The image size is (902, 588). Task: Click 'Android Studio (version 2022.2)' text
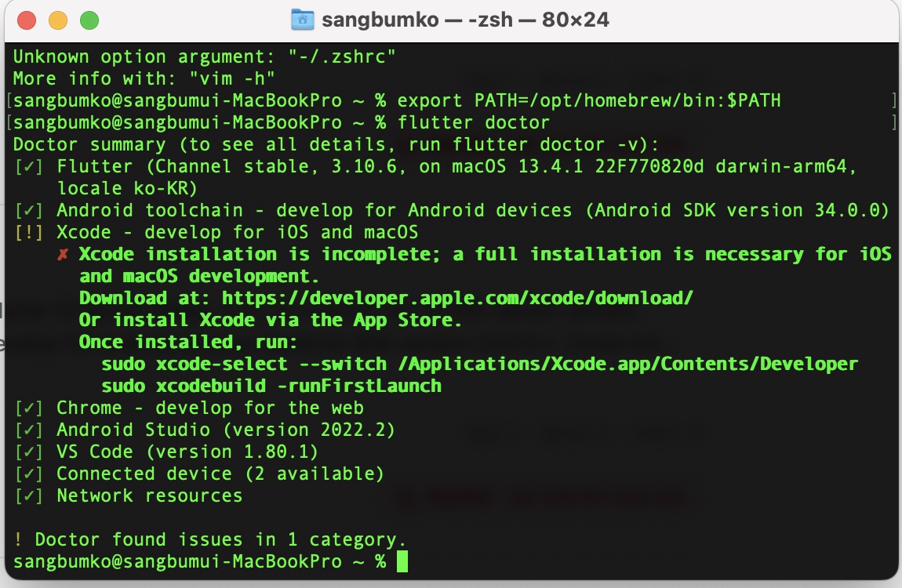click(226, 430)
